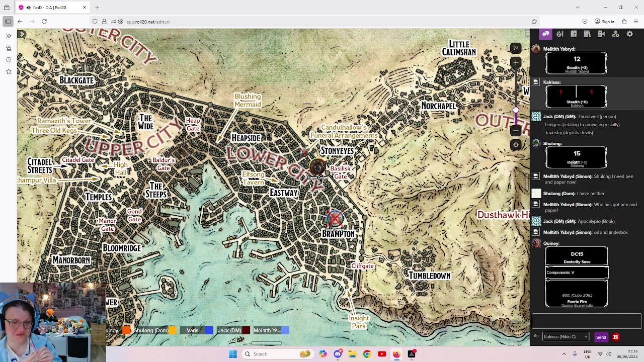Screen dimensions: 644x362
Task: Select the Mellitith Ys... player tag
Action: click(267, 330)
